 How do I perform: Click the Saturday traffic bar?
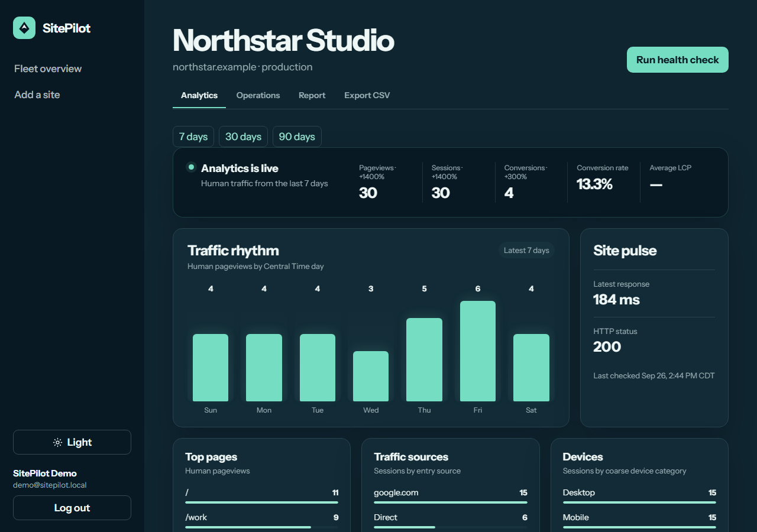(531, 368)
